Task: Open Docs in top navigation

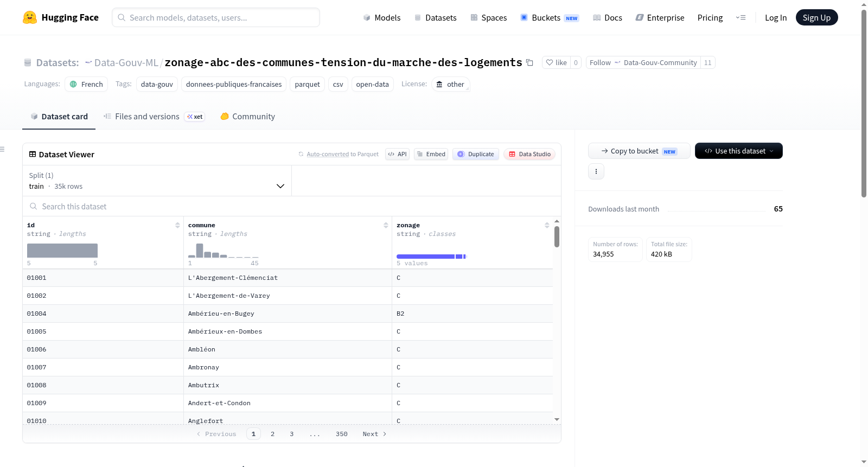Action: 608,17
